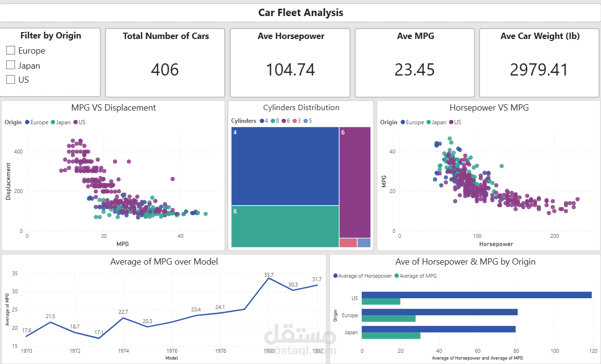Click the Average of Horsepower legend marker
Image resolution: width=601 pixels, height=364 pixels.
pos(335,276)
